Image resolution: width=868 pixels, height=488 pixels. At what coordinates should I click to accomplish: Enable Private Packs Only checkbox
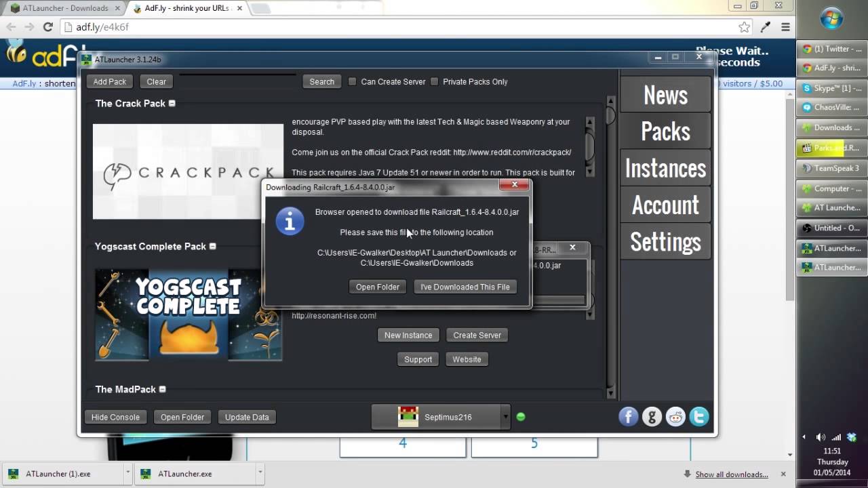(x=434, y=81)
